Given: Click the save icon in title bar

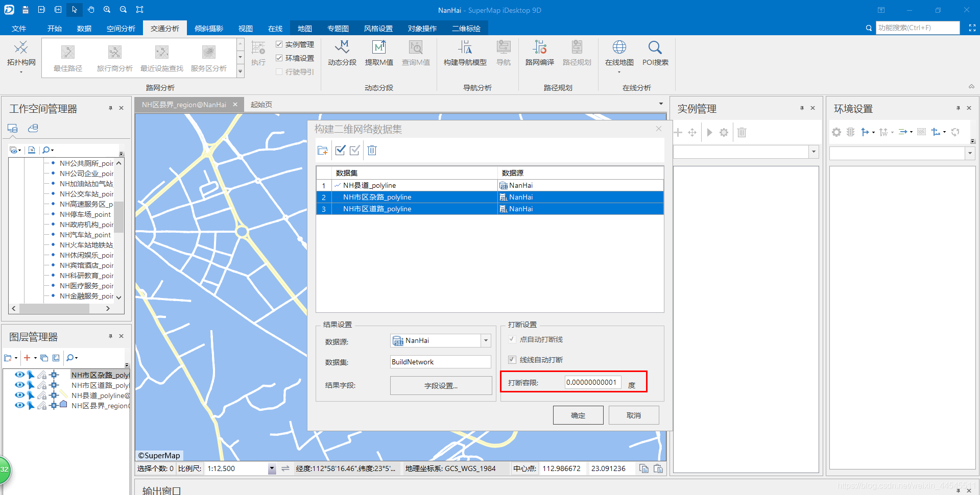Looking at the screenshot, I should (x=25, y=10).
